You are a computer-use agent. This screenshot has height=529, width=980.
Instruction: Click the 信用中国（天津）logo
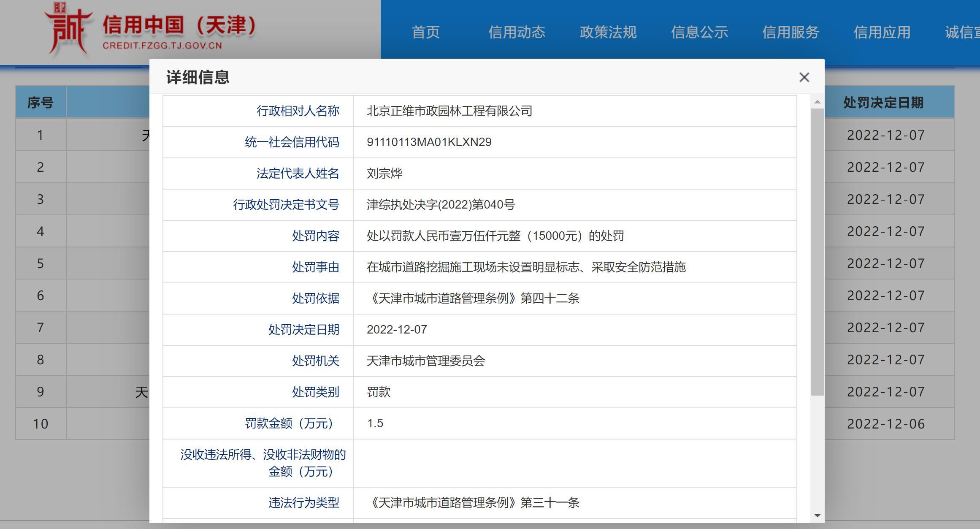tap(151, 30)
